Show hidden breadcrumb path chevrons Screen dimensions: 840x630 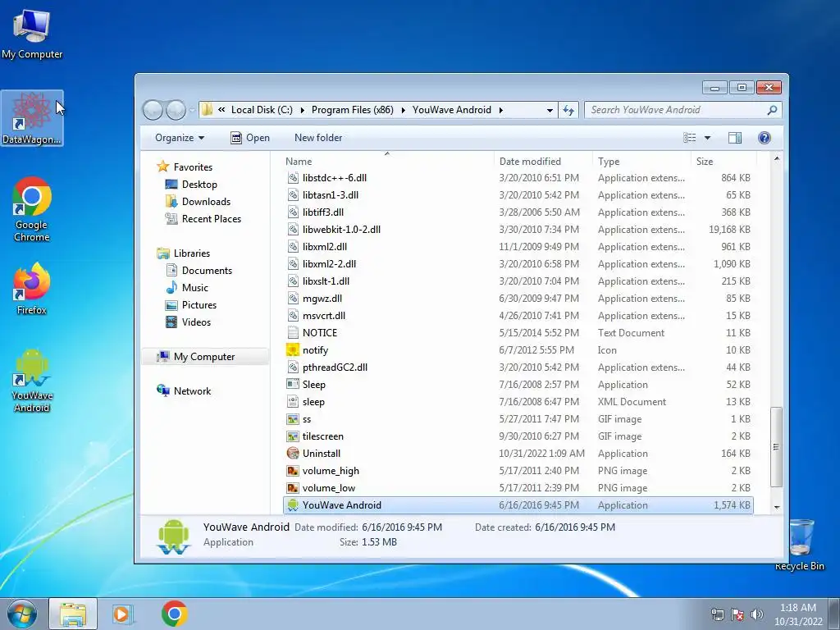221,110
